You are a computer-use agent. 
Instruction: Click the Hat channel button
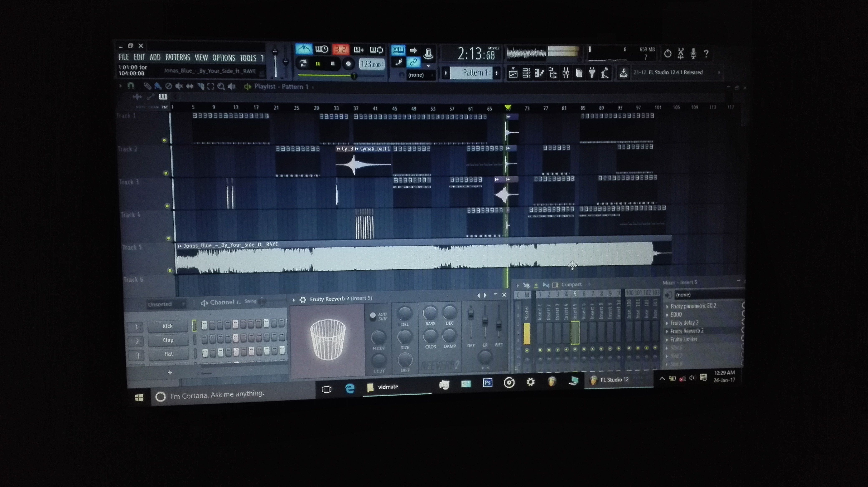168,354
